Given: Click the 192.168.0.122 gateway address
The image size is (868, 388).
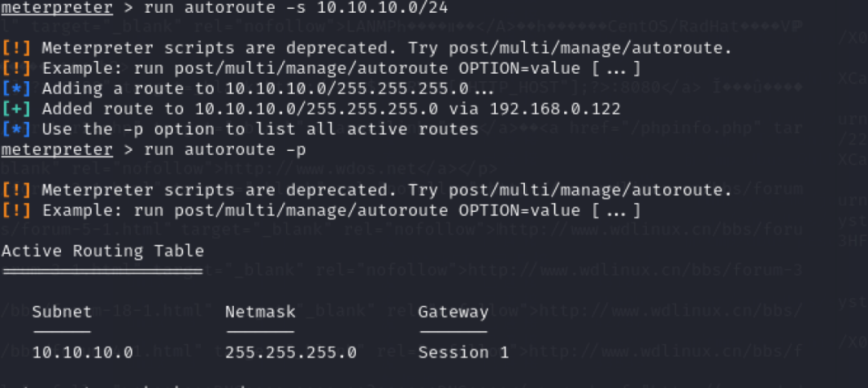Looking at the screenshot, I should [555, 109].
